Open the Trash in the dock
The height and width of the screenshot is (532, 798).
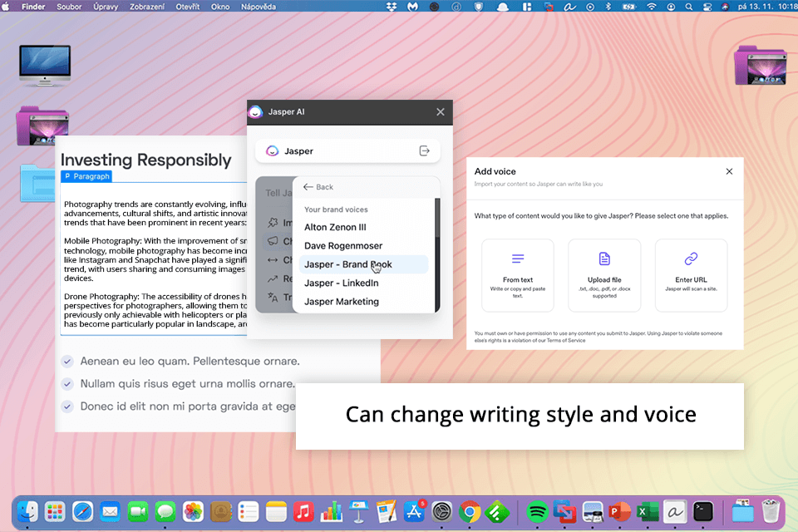pos(771,512)
